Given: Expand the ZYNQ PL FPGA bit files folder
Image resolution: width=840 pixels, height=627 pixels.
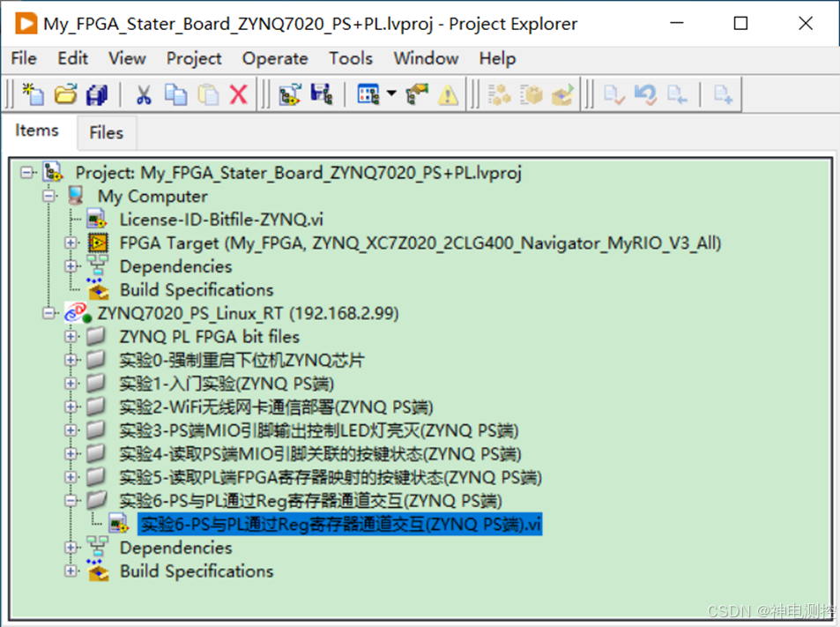Looking at the screenshot, I should (71, 337).
